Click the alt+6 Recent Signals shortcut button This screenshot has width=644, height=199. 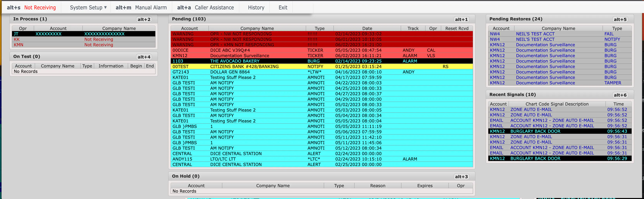[x=620, y=95]
